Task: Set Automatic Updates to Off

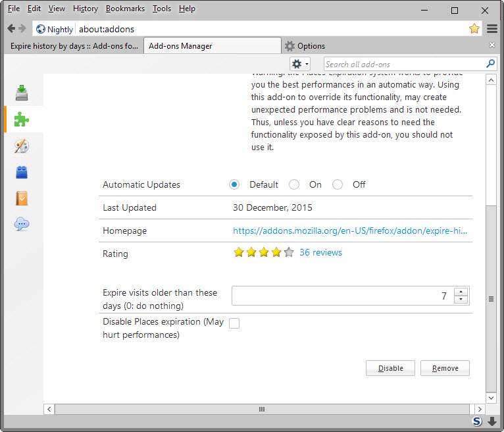Action: click(x=337, y=184)
